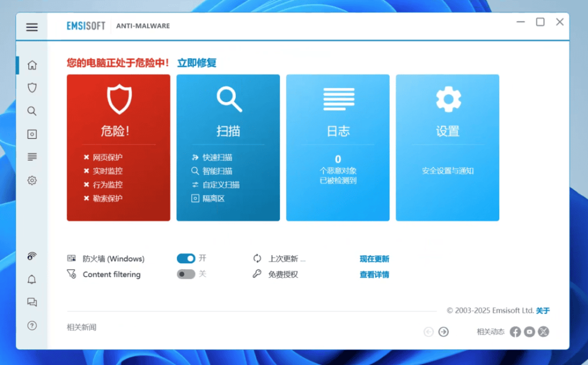Select 勒索保护 in danger tile

tap(108, 198)
